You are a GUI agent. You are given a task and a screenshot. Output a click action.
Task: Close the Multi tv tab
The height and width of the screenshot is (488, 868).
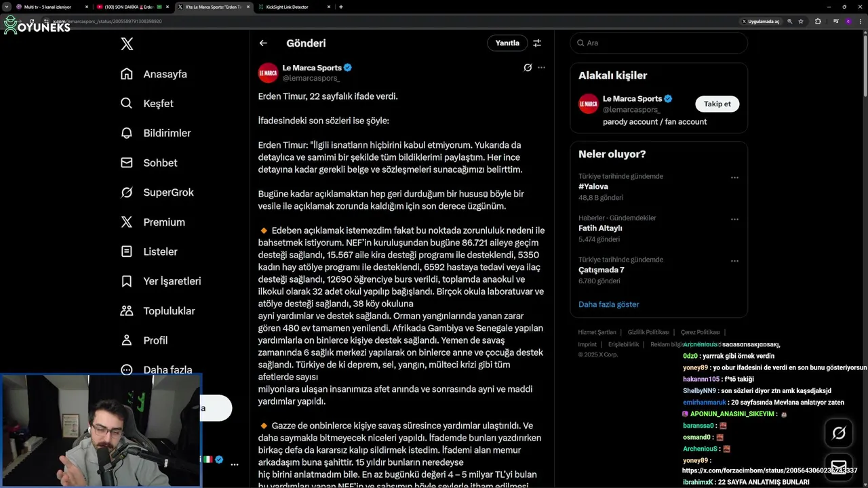pyautogui.click(x=87, y=7)
